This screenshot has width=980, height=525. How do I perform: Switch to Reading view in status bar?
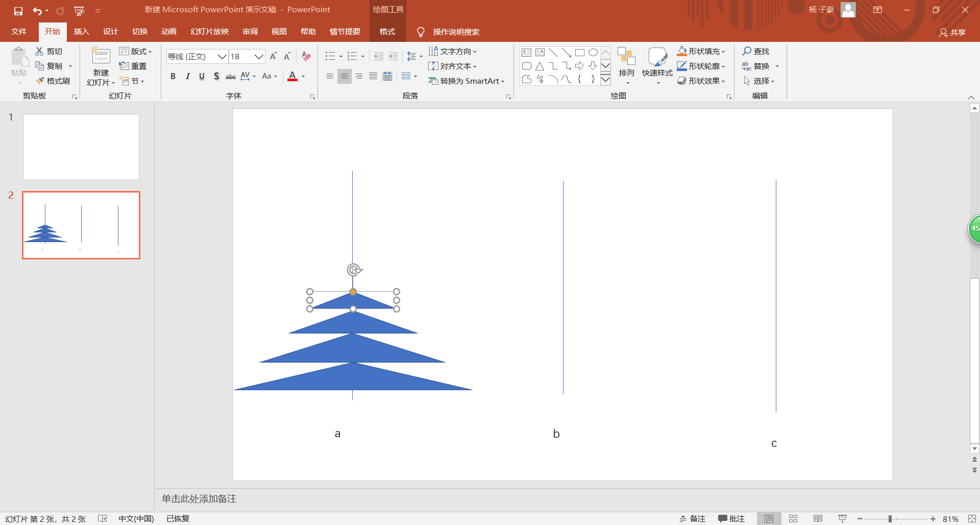coord(818,519)
